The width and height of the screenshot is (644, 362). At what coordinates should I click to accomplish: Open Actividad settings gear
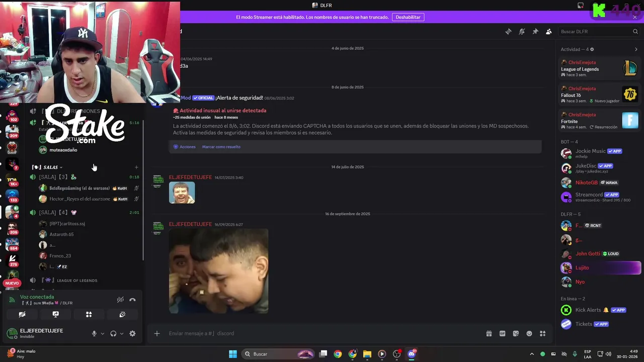click(592, 49)
